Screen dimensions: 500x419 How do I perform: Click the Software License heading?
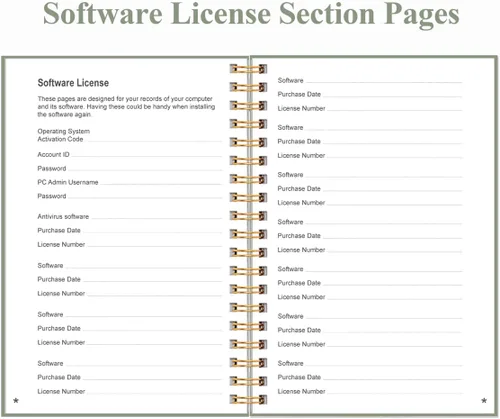click(73, 83)
